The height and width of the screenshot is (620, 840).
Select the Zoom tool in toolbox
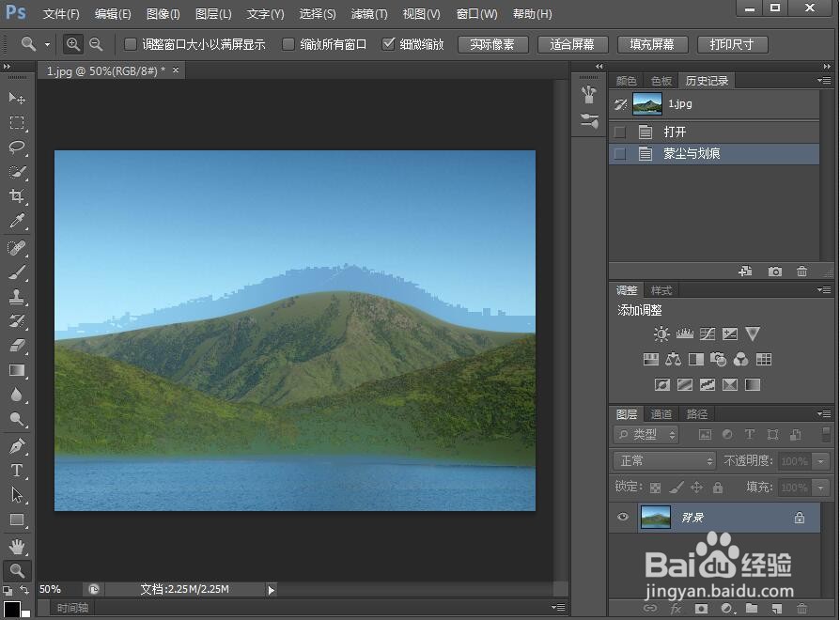tap(17, 571)
